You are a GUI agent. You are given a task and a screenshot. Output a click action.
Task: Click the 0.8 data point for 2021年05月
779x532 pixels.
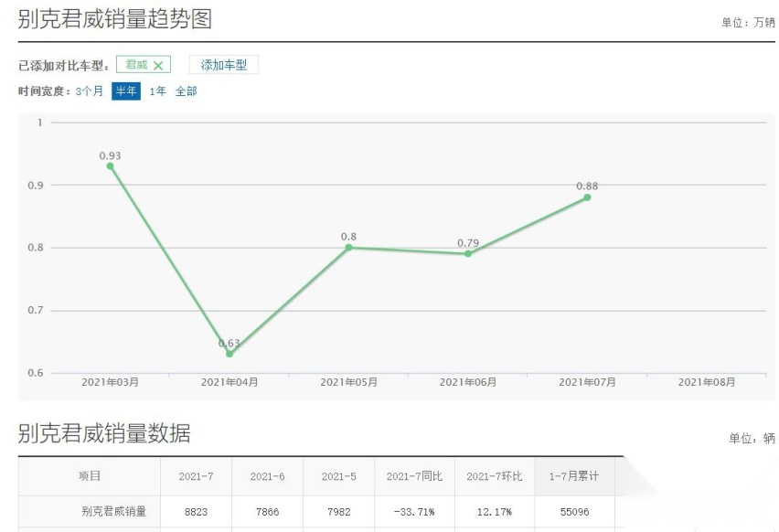point(348,248)
